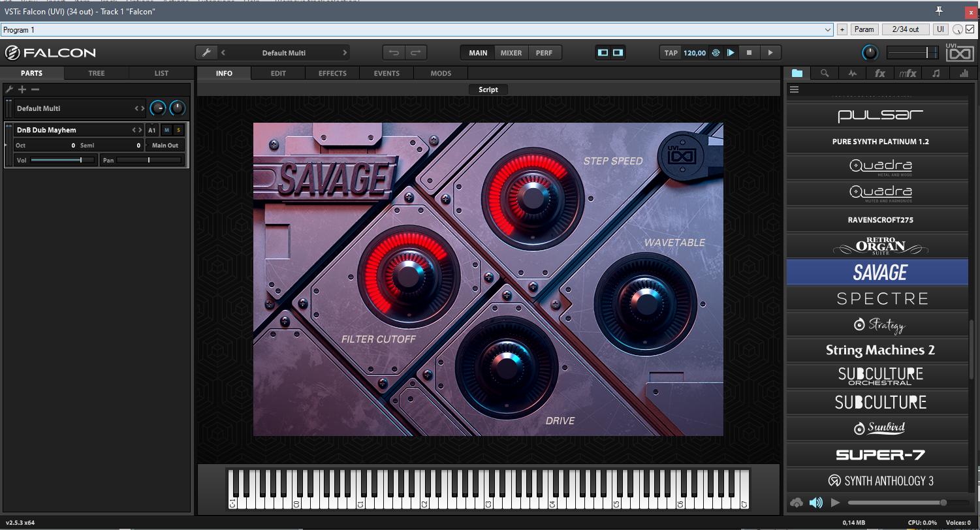Switch to the EDIT tab
The image size is (980, 530).
pyautogui.click(x=278, y=73)
